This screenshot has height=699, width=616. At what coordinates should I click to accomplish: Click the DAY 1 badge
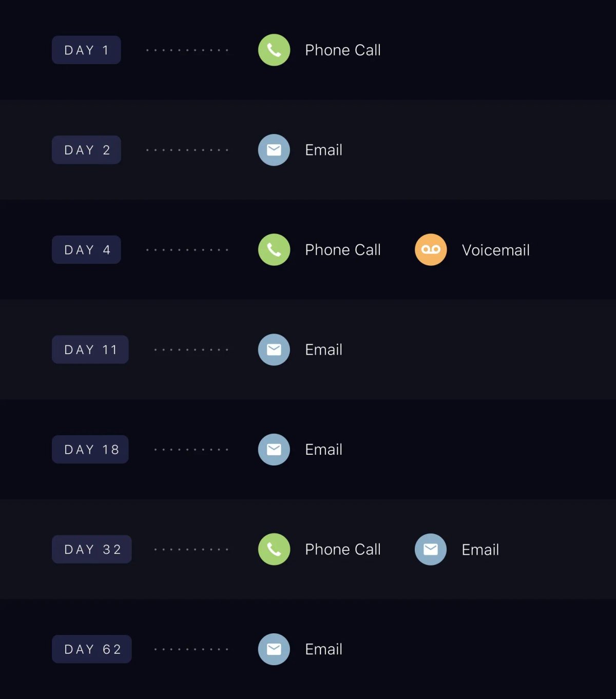point(86,50)
